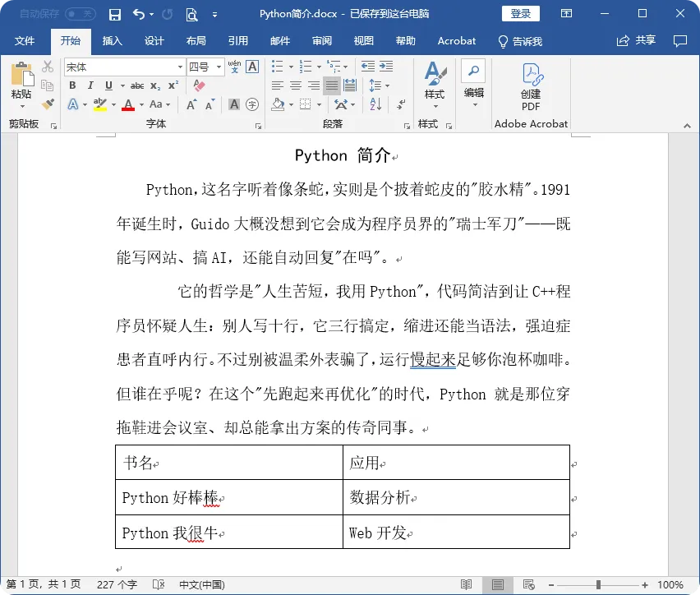
Task: Switch to the 布局 tab
Action: [196, 41]
